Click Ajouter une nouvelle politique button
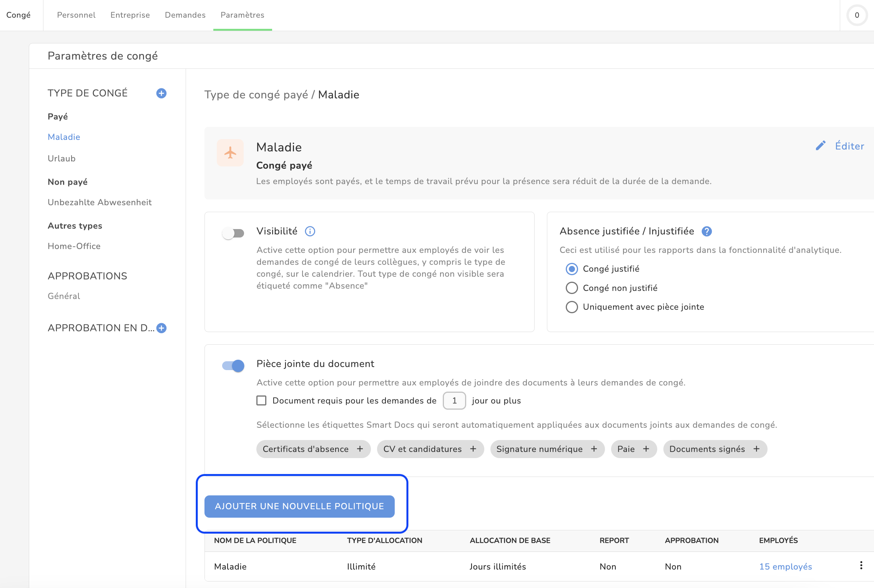 tap(299, 506)
